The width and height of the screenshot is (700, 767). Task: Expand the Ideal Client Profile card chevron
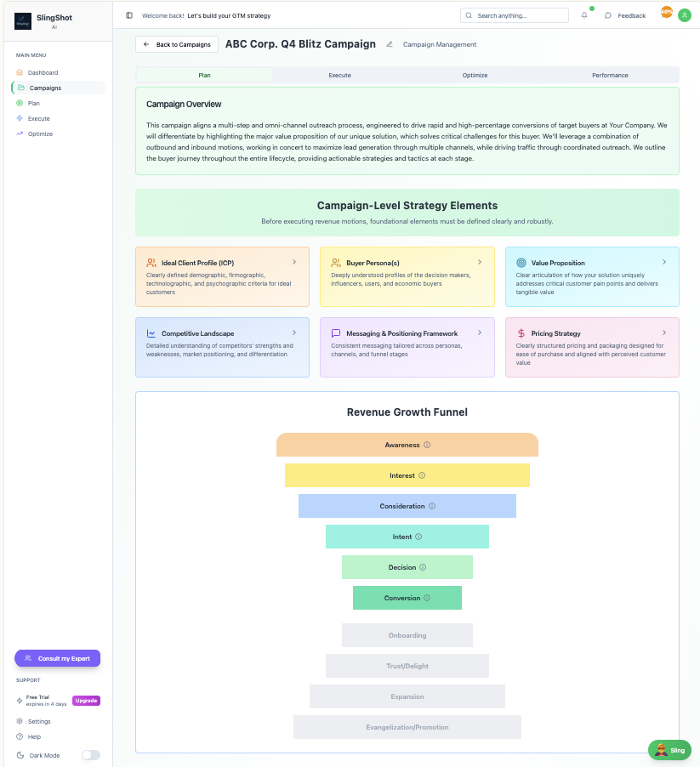[x=294, y=262]
